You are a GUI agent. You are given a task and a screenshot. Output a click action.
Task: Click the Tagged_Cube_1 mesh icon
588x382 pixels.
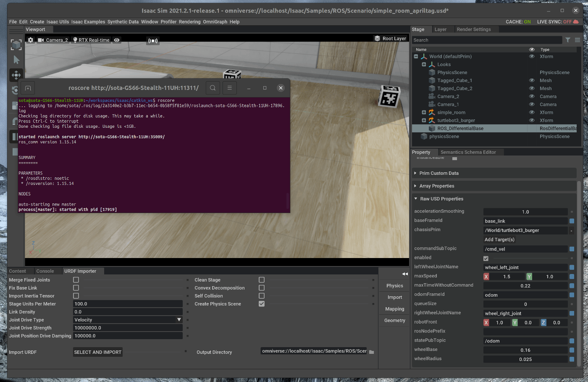pyautogui.click(x=432, y=80)
